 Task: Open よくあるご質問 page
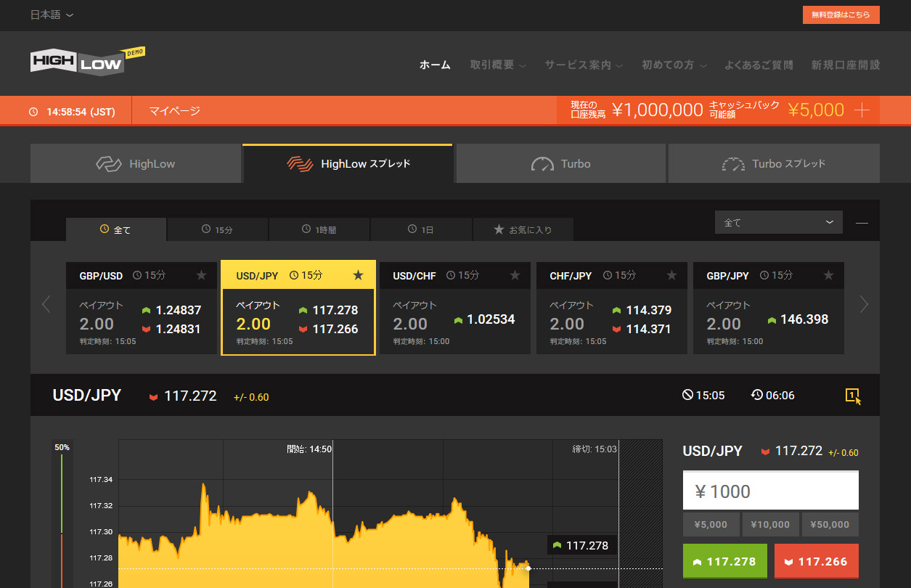pyautogui.click(x=759, y=65)
